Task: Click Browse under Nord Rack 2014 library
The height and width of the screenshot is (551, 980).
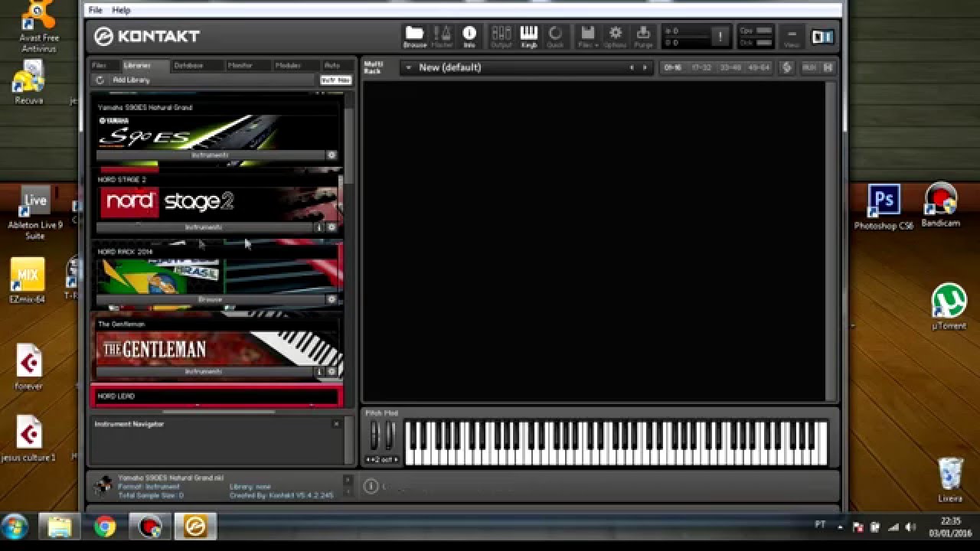Action: click(x=210, y=299)
